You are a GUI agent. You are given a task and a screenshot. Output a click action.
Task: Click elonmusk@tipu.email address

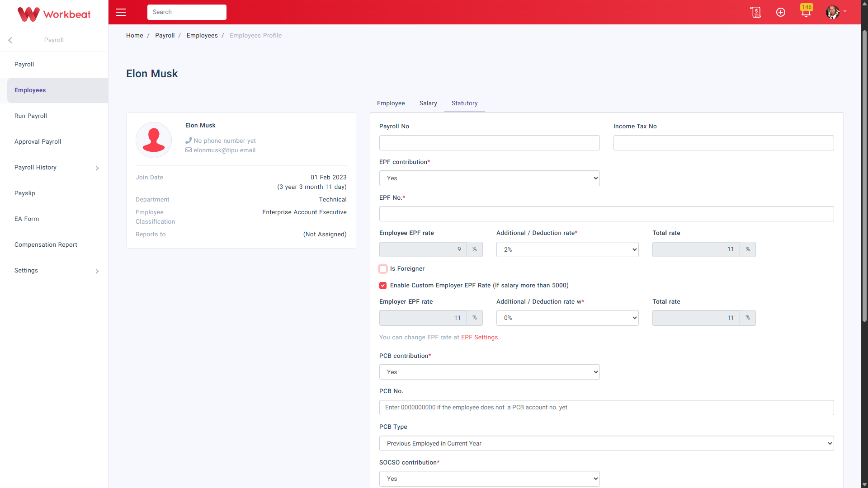point(224,150)
